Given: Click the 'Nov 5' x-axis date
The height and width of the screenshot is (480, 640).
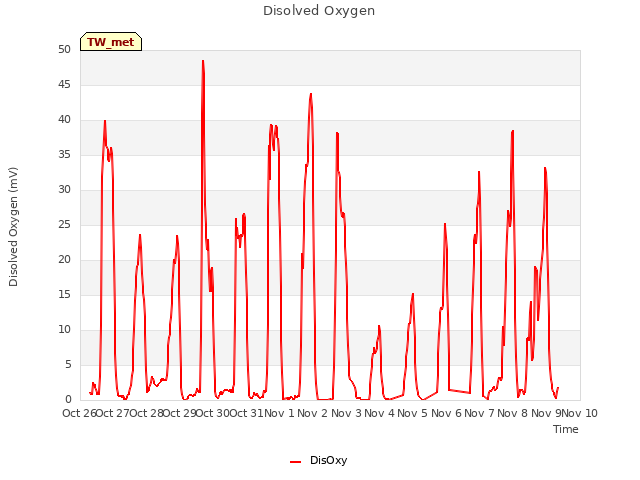Looking at the screenshot, I should pos(413,413).
